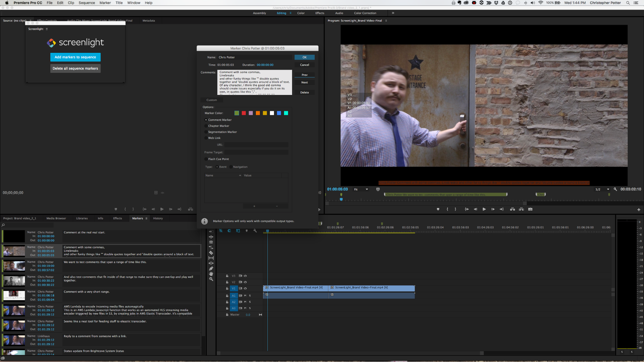
Task: Sort by Name column arrow in marker dialog
Action: coord(240,175)
